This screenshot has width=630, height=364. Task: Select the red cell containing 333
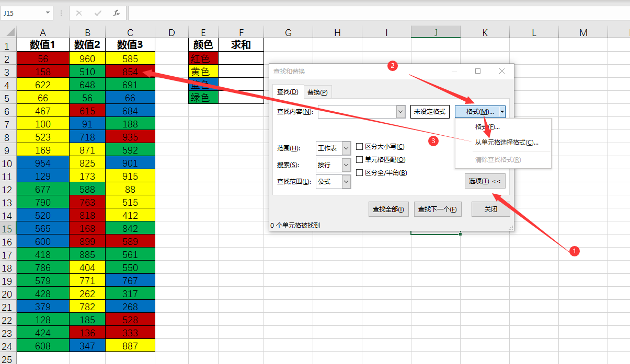(x=130, y=333)
